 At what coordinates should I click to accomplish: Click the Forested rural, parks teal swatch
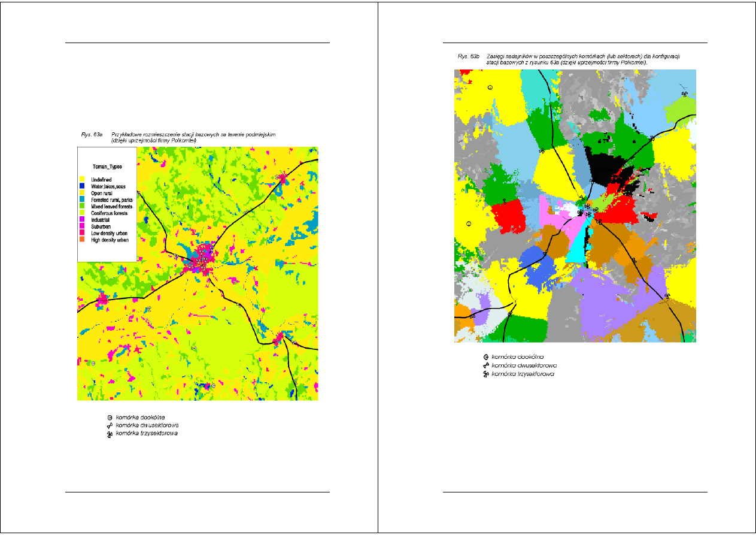pyautogui.click(x=82, y=200)
